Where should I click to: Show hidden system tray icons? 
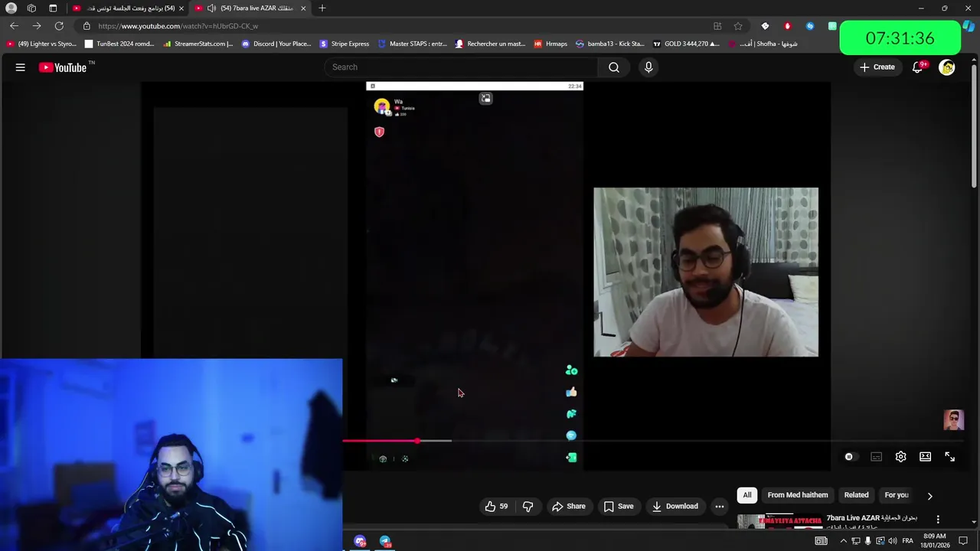pyautogui.click(x=844, y=541)
